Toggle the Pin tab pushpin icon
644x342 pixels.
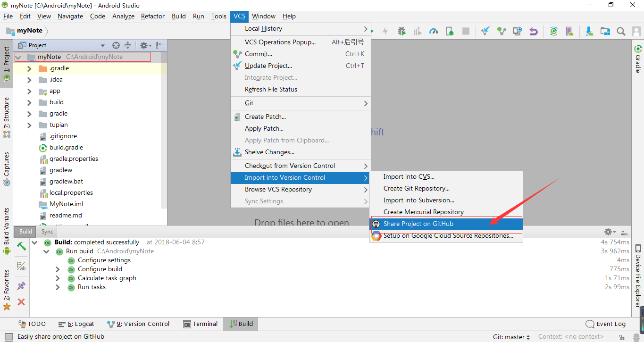click(x=21, y=286)
